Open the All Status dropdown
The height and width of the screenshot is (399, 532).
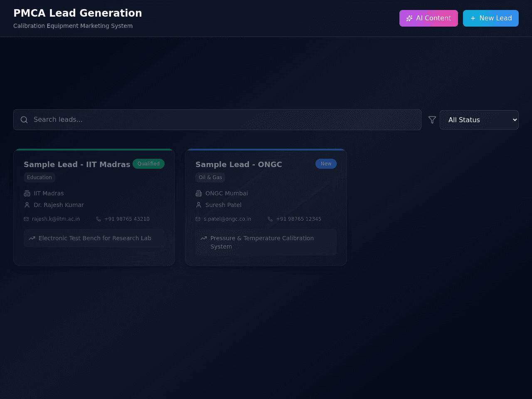[x=479, y=120]
